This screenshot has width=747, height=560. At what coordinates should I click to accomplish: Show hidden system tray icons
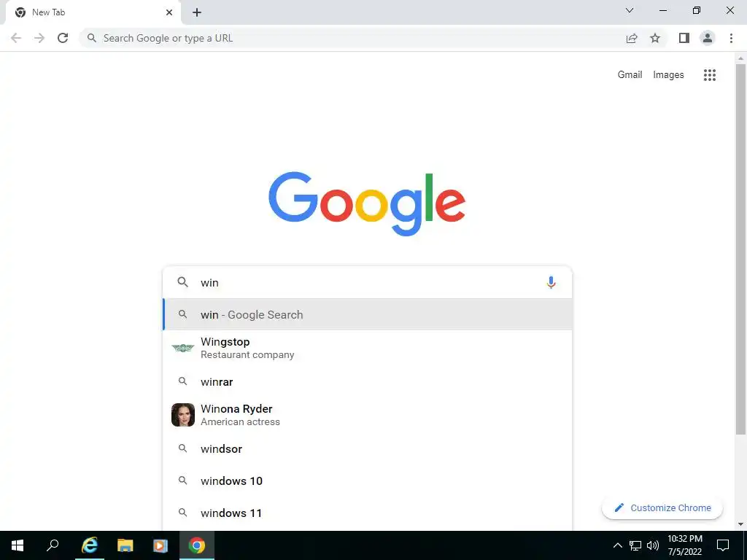[x=617, y=545]
